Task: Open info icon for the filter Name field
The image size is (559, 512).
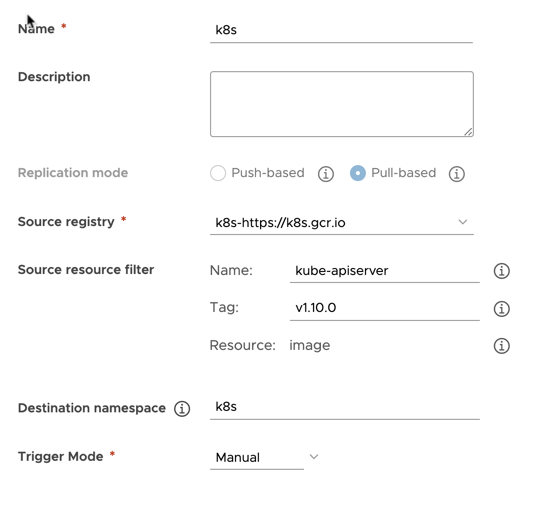Action: 501,271
